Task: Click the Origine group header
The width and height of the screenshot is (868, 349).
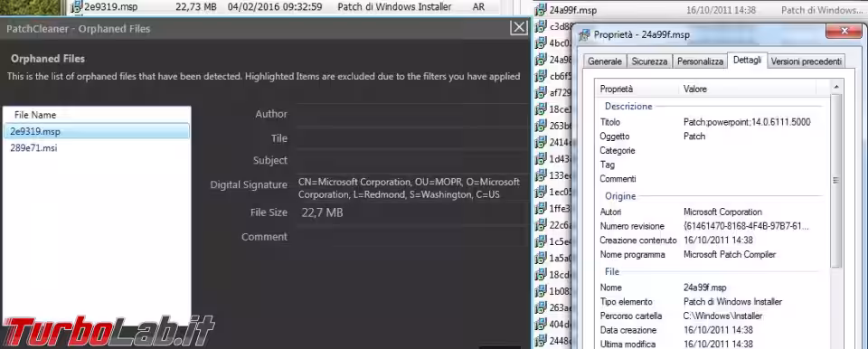Action: click(x=620, y=196)
